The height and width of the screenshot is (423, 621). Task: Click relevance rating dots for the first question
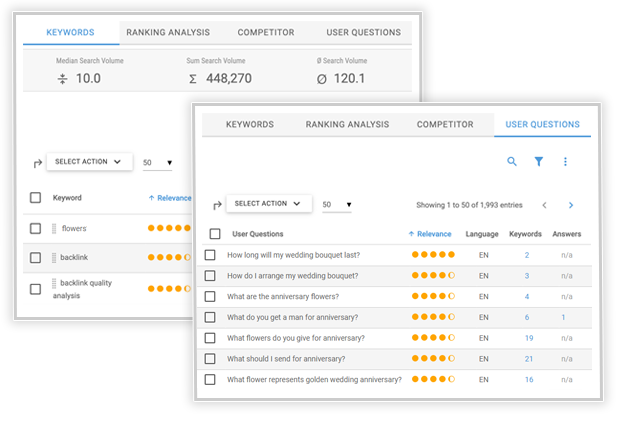point(433,255)
